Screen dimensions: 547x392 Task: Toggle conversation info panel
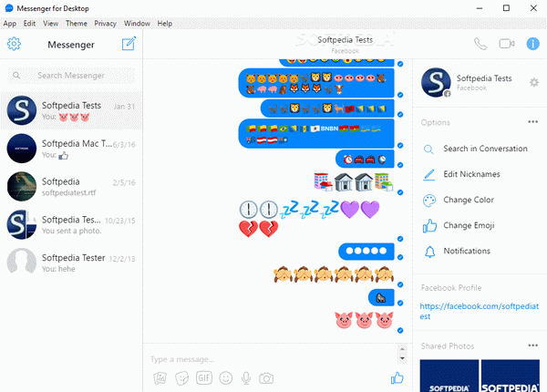(x=532, y=44)
